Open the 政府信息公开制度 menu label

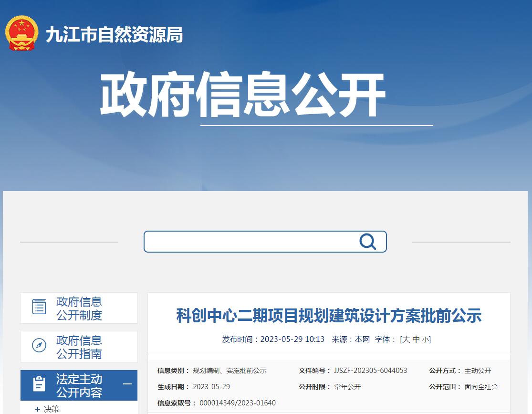click(79, 308)
